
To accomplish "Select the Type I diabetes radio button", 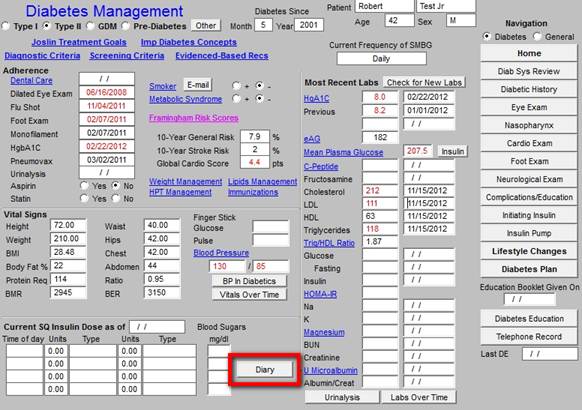I will pos(6,26).
